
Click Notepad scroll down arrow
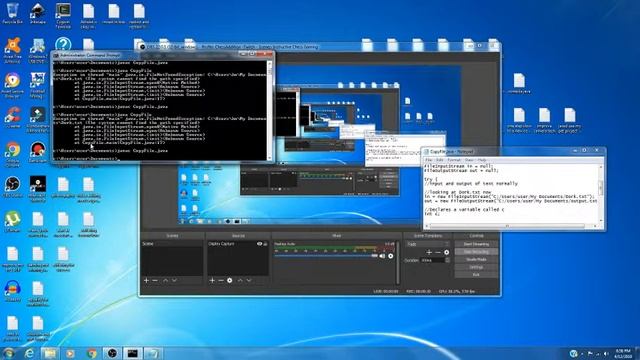pyautogui.click(x=601, y=221)
